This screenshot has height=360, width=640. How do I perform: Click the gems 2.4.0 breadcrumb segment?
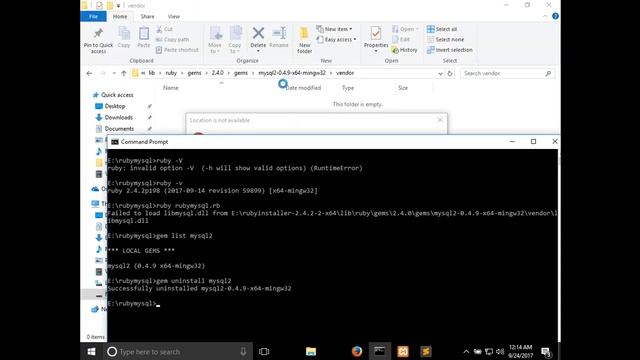point(218,73)
